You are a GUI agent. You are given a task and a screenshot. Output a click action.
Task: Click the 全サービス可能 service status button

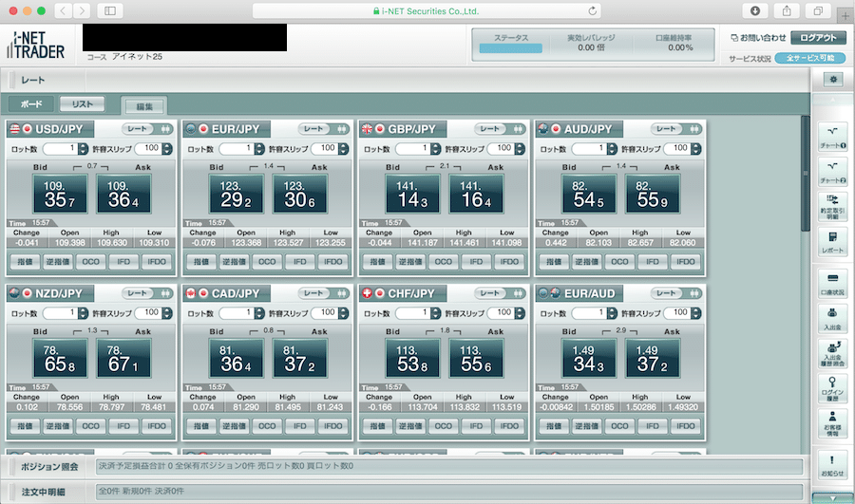click(x=810, y=58)
